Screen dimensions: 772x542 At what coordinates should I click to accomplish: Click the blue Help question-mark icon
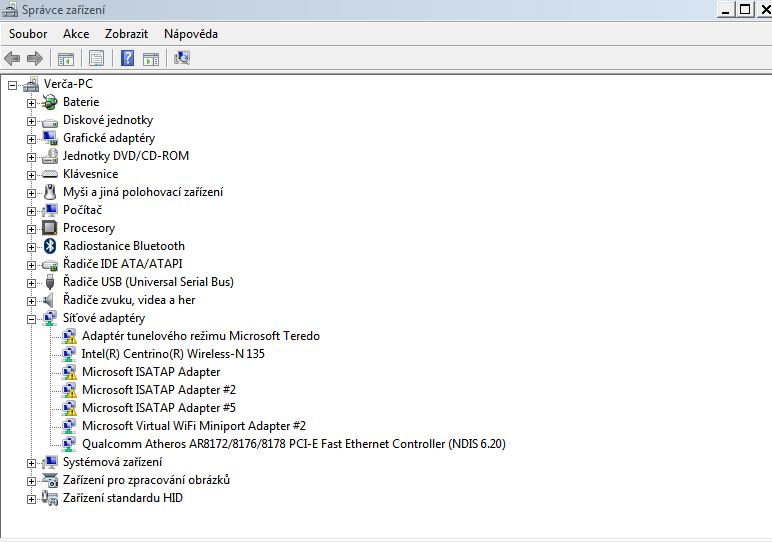point(128,58)
